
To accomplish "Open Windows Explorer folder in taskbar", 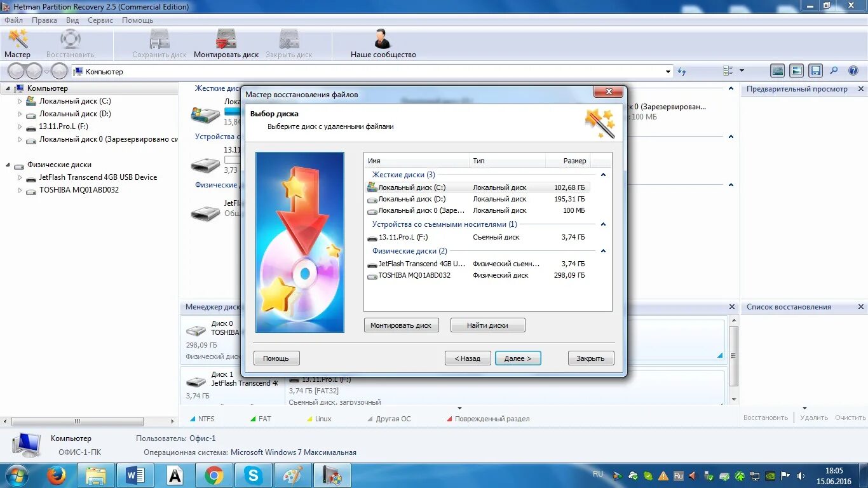I will click(x=96, y=475).
